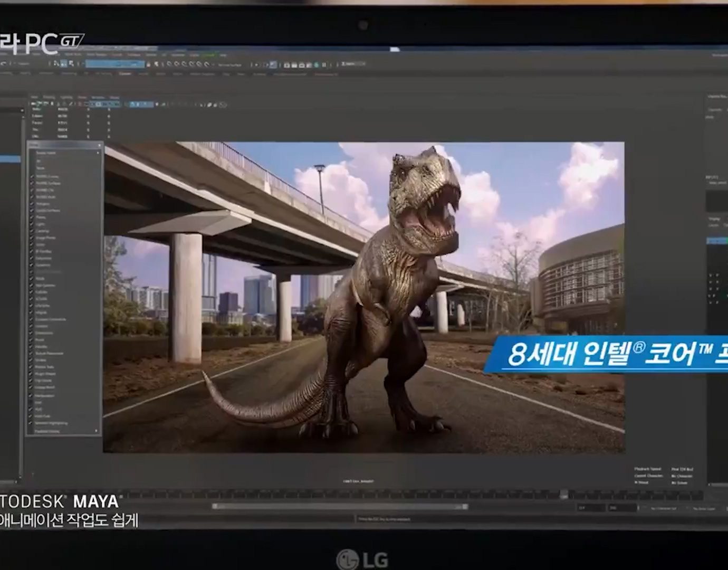Screen dimensions: 728x570
Task: Enable snap to curves magnet
Action: point(177,64)
